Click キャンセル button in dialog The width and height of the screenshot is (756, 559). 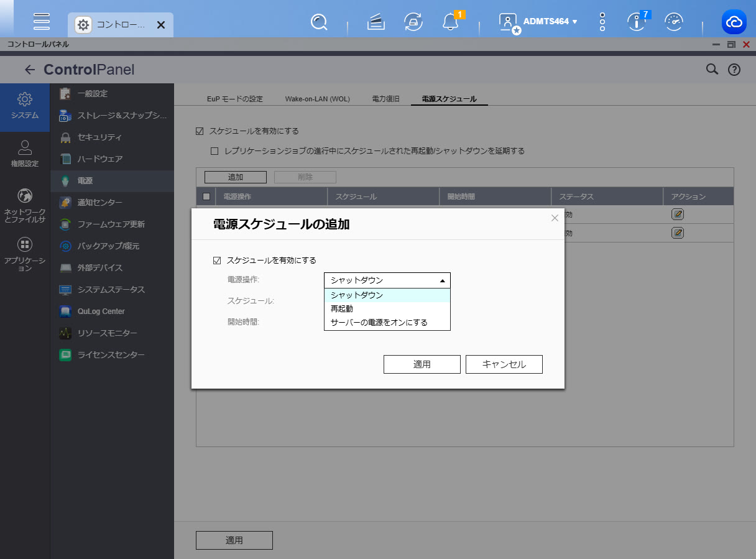pyautogui.click(x=504, y=364)
